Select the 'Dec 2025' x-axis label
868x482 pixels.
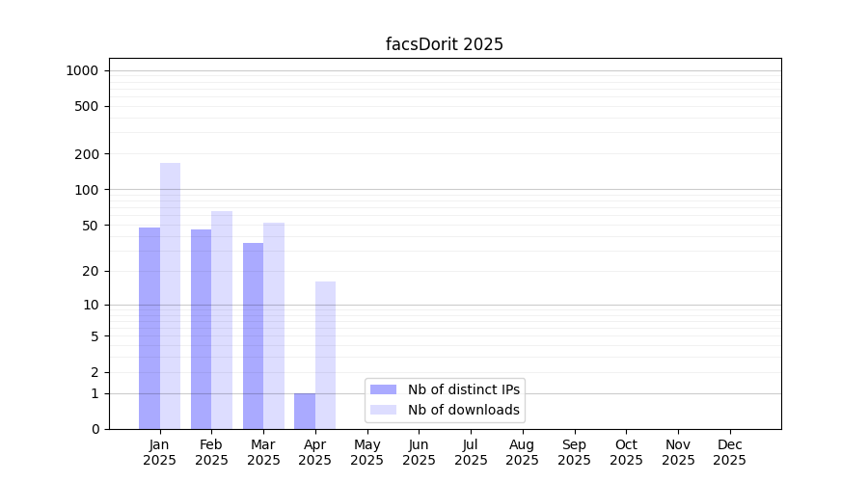pos(729,452)
